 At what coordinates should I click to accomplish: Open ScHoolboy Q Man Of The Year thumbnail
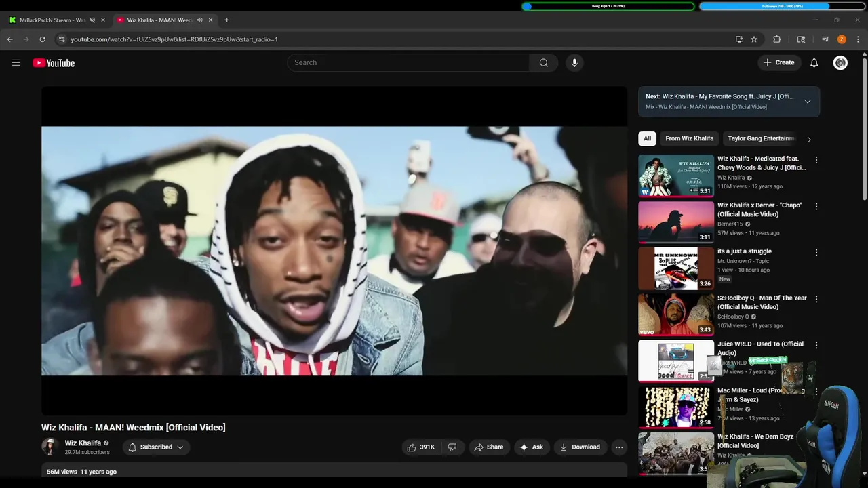coord(676,314)
